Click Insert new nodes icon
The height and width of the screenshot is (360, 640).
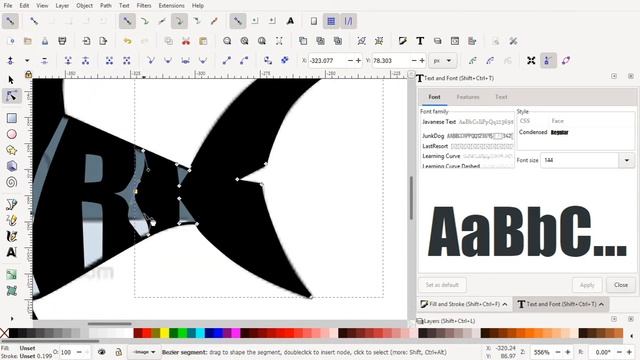tap(10, 61)
